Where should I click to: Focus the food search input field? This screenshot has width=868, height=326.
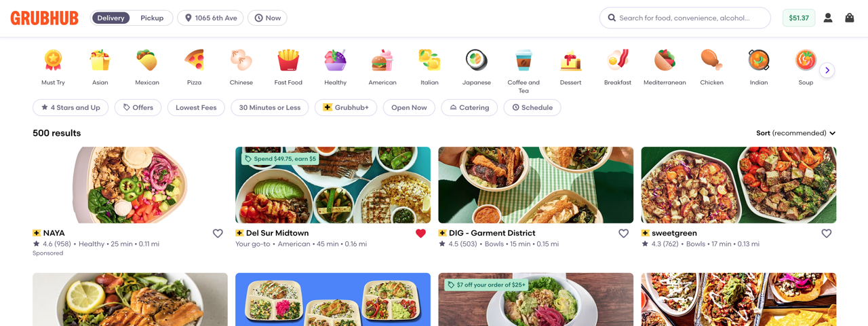point(685,18)
